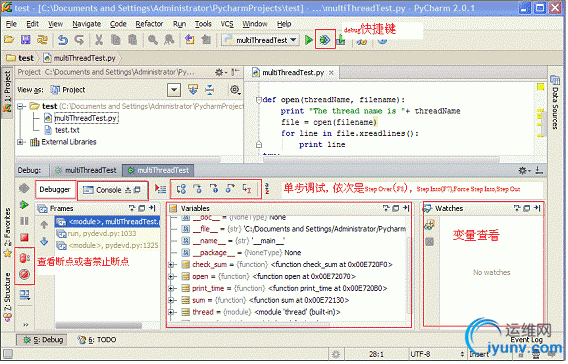568x364 pixels.
Task: Open the View Breakpoints icon
Action: click(24, 258)
